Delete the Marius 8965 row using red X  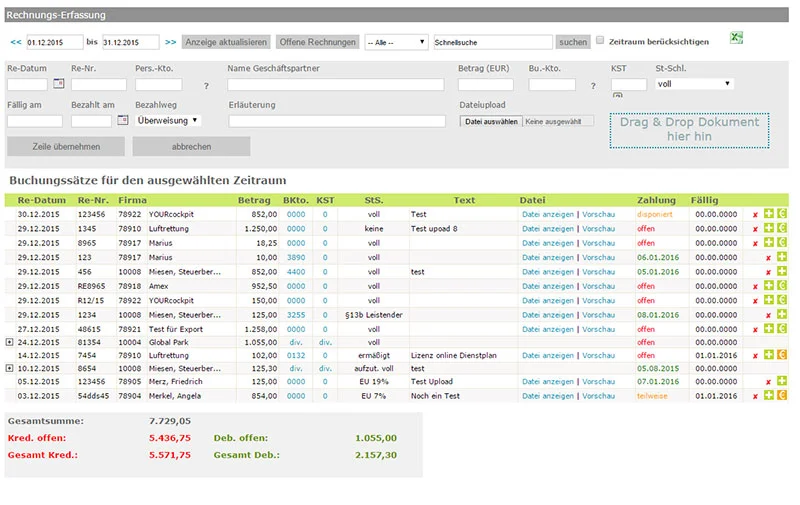tap(755, 243)
